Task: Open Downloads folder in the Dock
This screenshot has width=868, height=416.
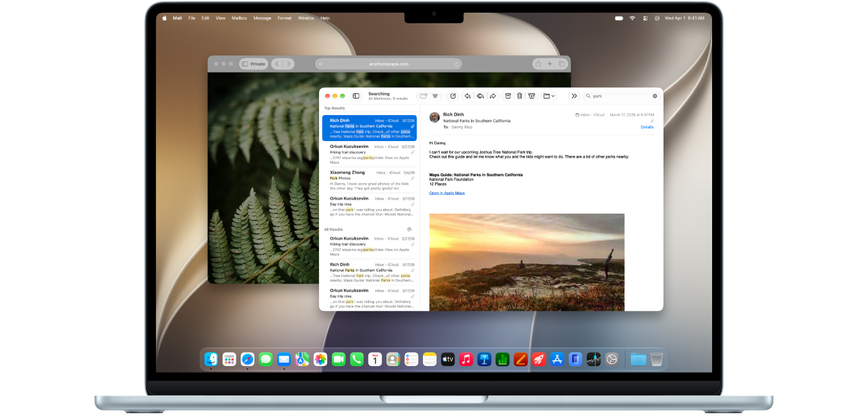Action: pyautogui.click(x=638, y=359)
